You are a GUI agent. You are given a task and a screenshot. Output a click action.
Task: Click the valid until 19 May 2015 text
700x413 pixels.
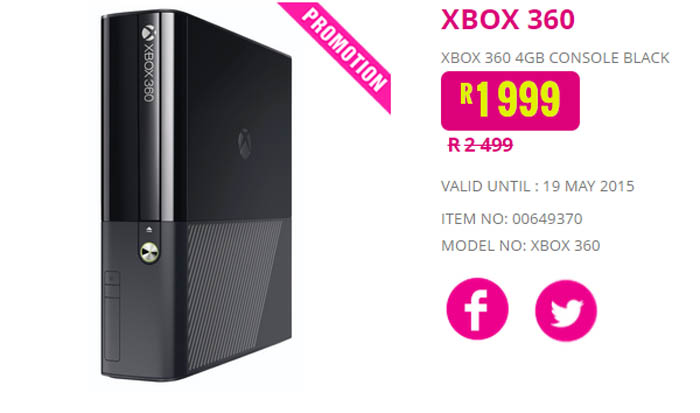click(538, 186)
